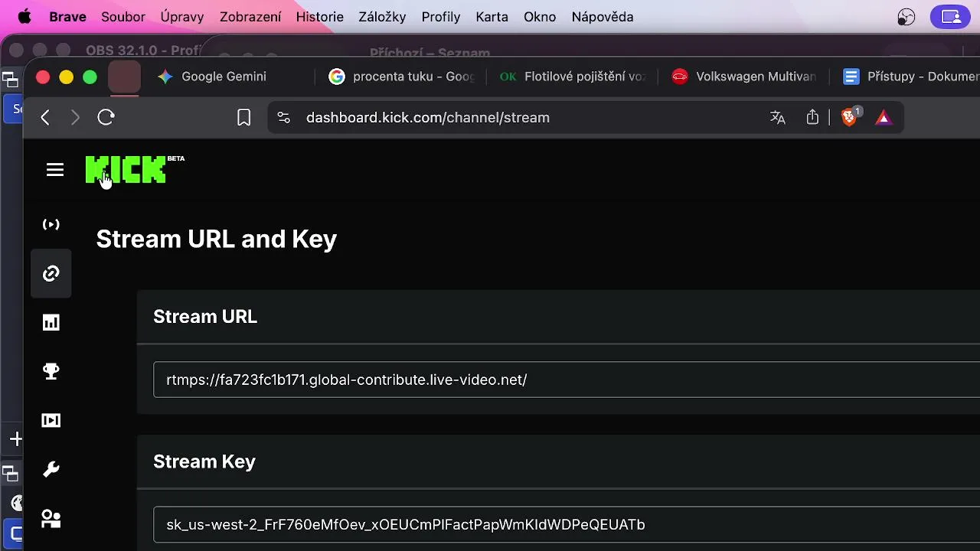The image size is (980, 551).
Task: Click the Kick logo
Action: (x=126, y=170)
